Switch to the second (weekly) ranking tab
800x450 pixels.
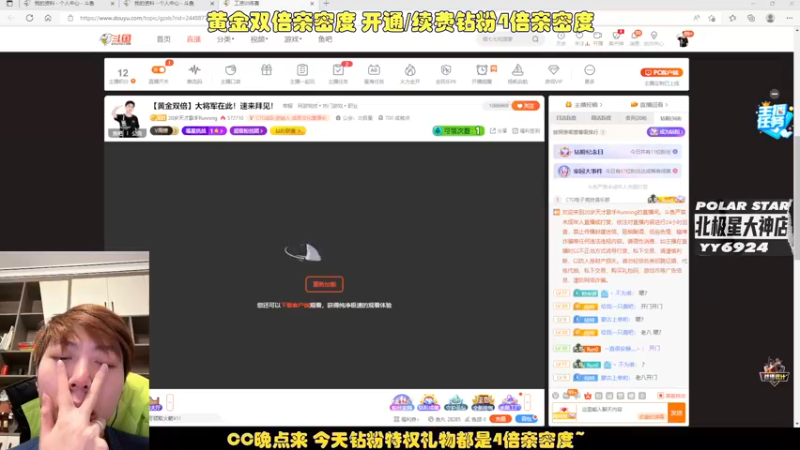coord(601,118)
